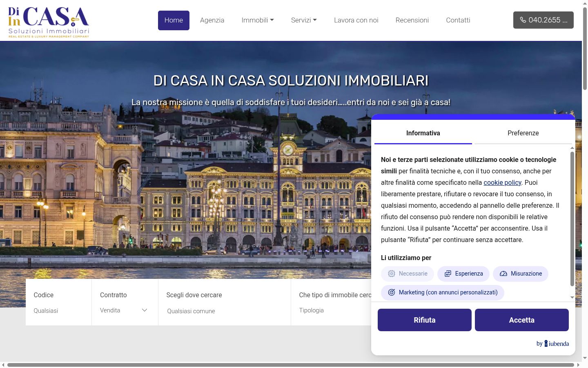Click the cookie banner scroll down arrow
Viewport: 588px width, 368px height.
572,298
